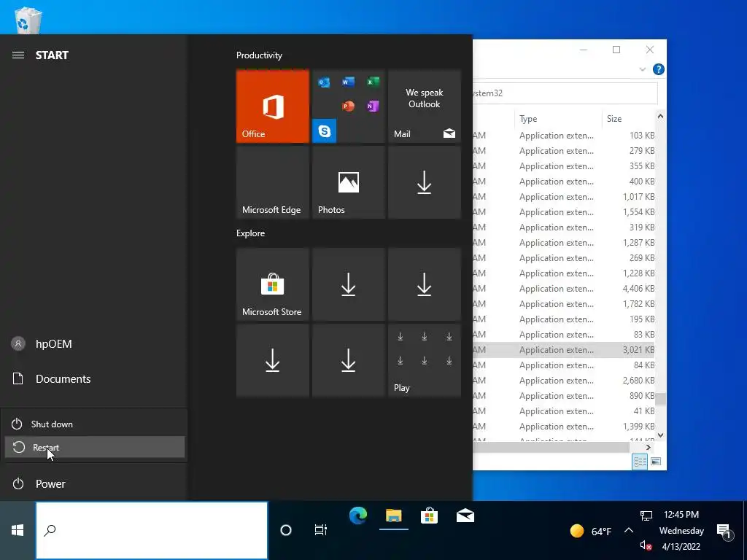Click the scroll down arrow in Explorer
The image size is (747, 560).
tap(661, 435)
